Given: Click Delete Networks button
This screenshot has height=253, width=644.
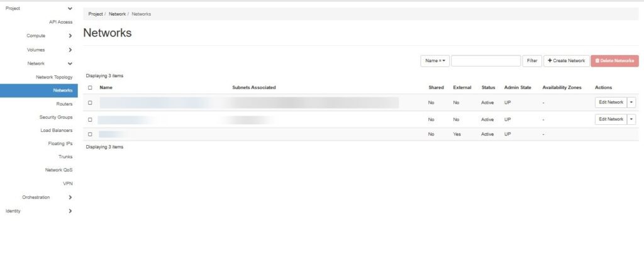Looking at the screenshot, I should tap(614, 61).
